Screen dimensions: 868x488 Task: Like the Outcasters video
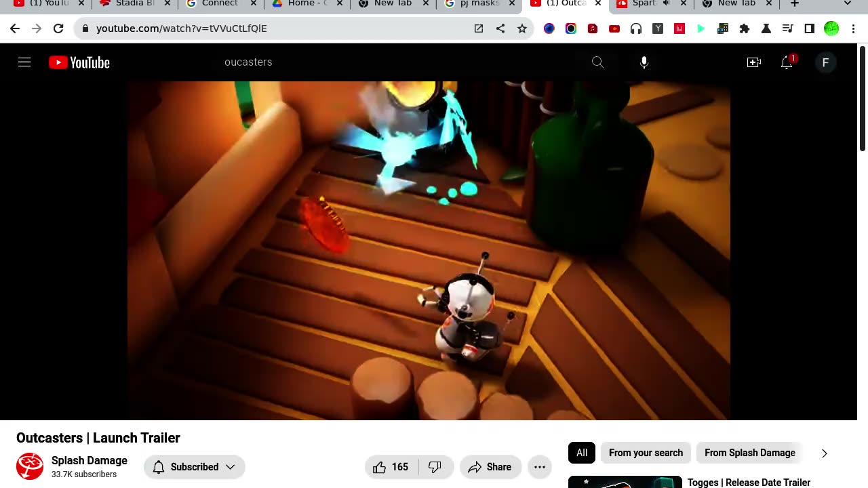391,467
